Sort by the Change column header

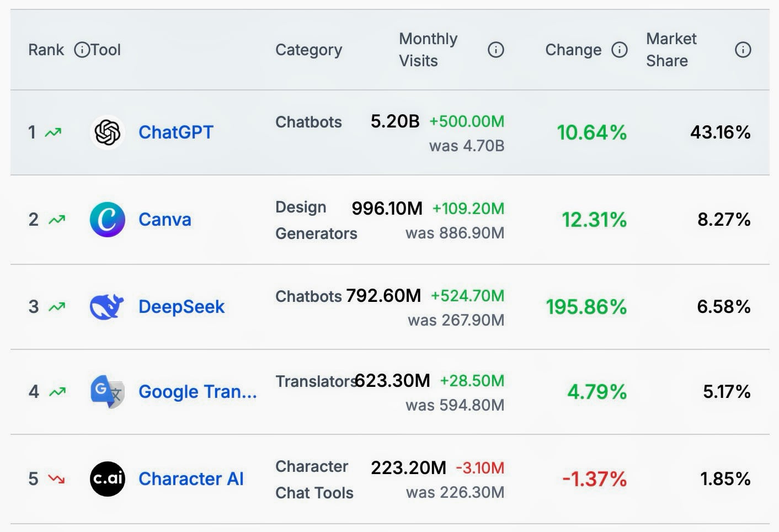[x=573, y=50]
